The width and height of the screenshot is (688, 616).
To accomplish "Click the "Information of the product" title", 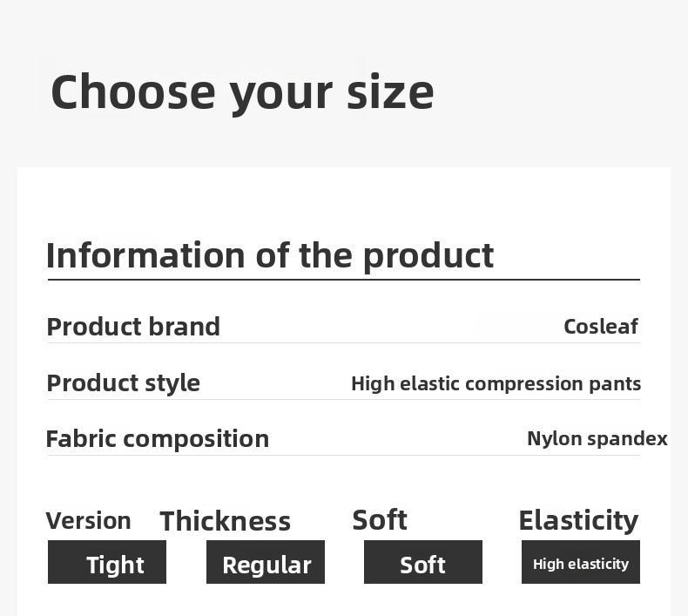I will [269, 255].
